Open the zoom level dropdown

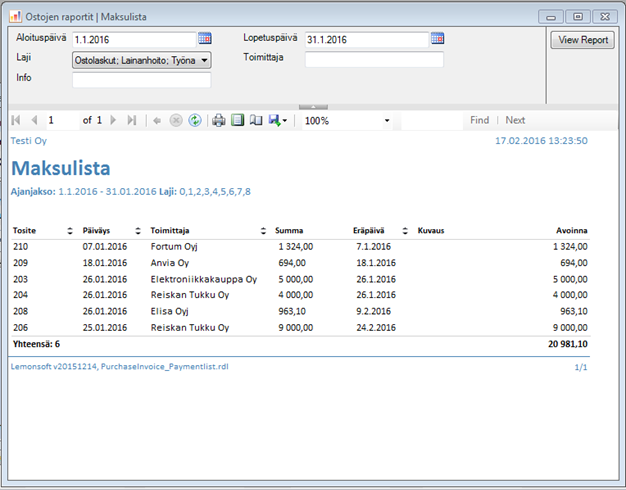pos(386,121)
